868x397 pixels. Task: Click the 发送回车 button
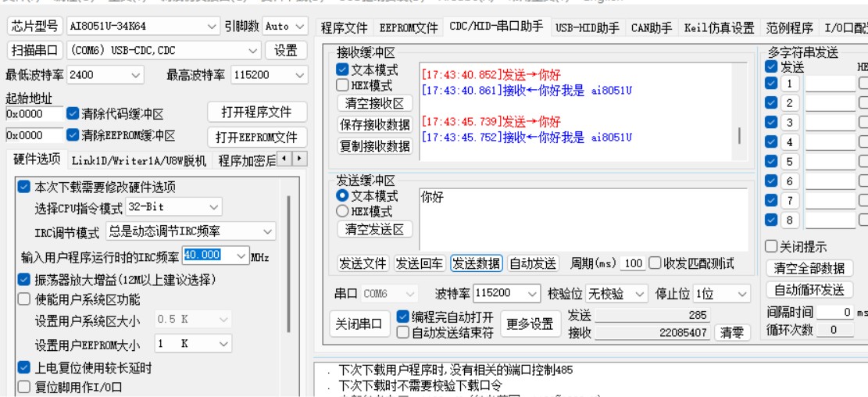[x=420, y=263]
